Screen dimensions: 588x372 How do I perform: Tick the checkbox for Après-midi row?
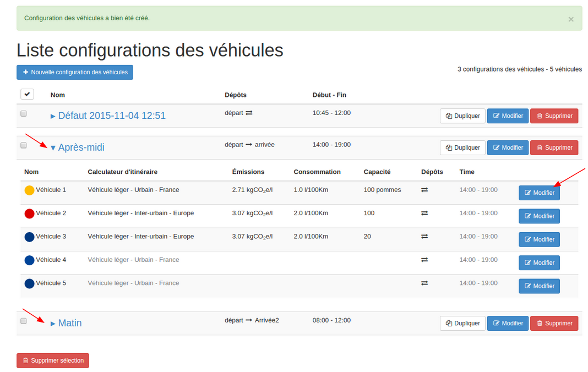click(x=24, y=145)
